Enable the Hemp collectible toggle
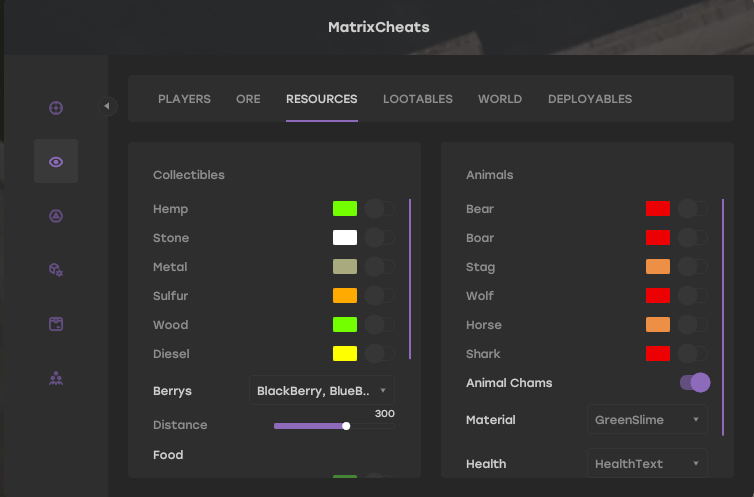The image size is (754, 497). (380, 209)
